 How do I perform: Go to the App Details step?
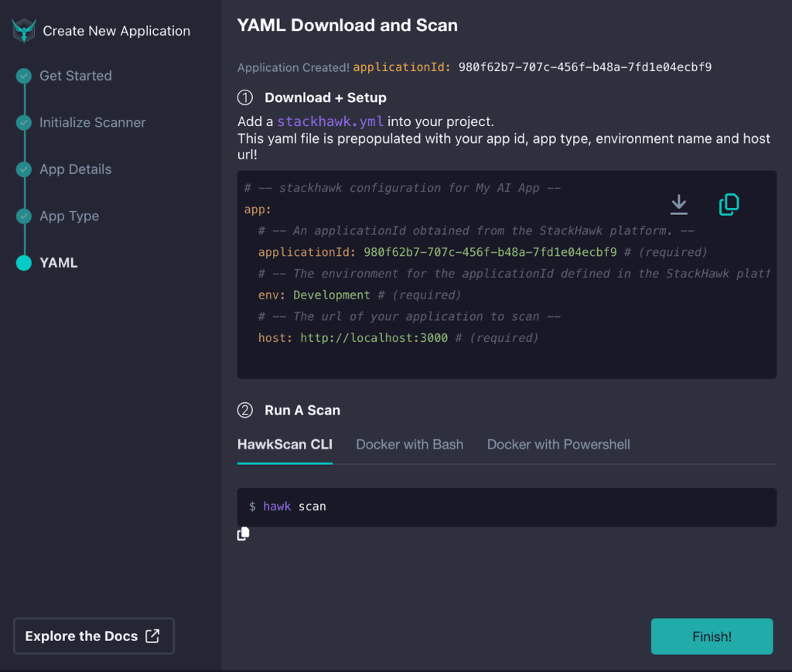click(x=76, y=169)
